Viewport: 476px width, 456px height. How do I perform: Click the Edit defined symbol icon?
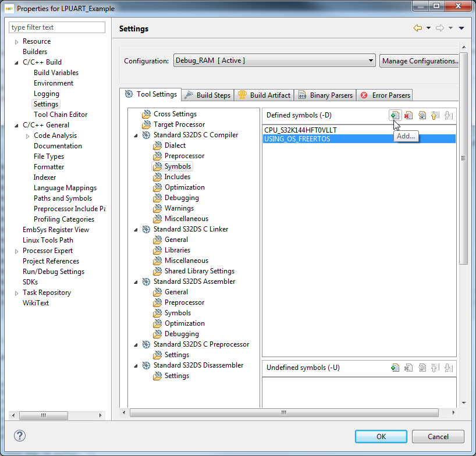click(x=422, y=115)
